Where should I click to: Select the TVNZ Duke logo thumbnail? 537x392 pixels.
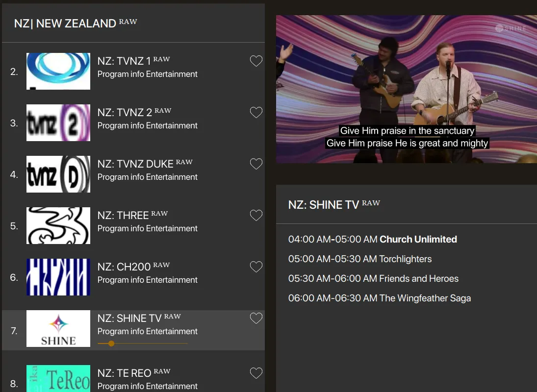[58, 174]
